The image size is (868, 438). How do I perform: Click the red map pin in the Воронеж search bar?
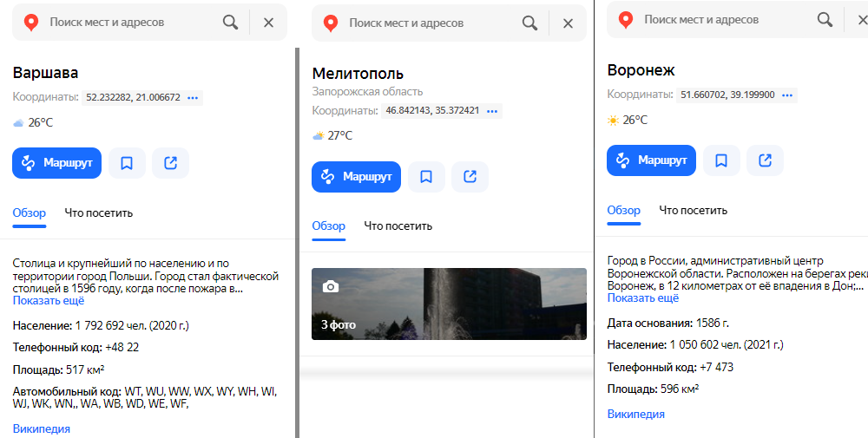[x=626, y=20]
